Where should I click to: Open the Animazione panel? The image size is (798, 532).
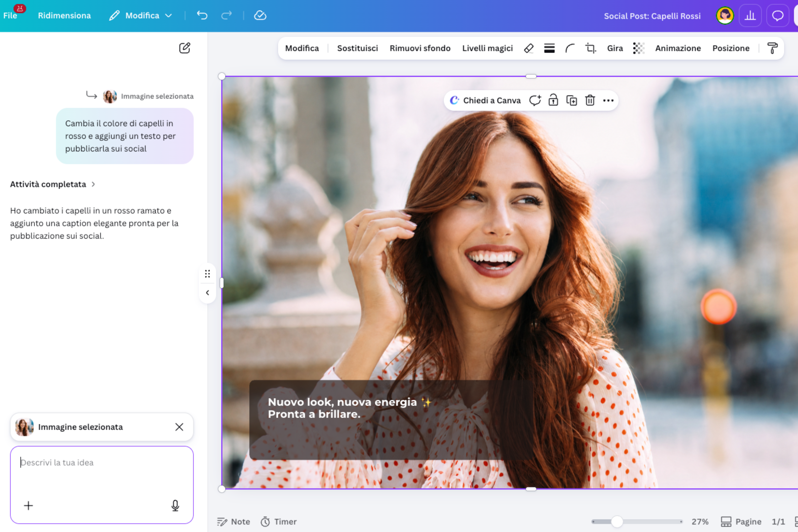pos(678,48)
